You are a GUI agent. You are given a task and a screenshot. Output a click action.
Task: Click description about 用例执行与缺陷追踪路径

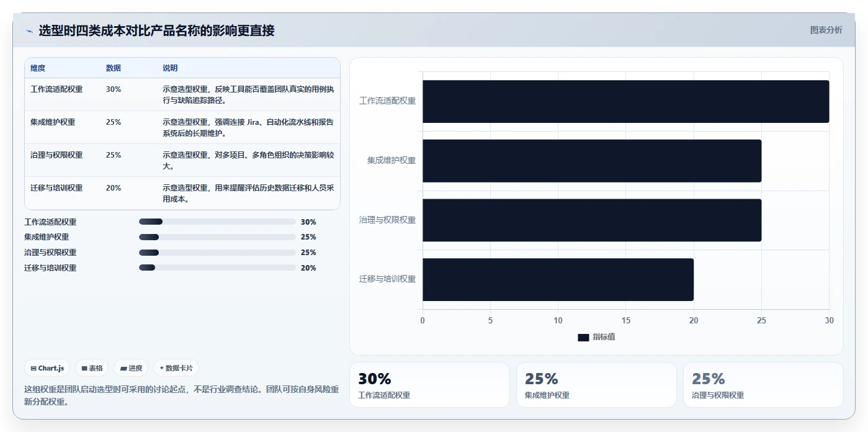coord(248,94)
